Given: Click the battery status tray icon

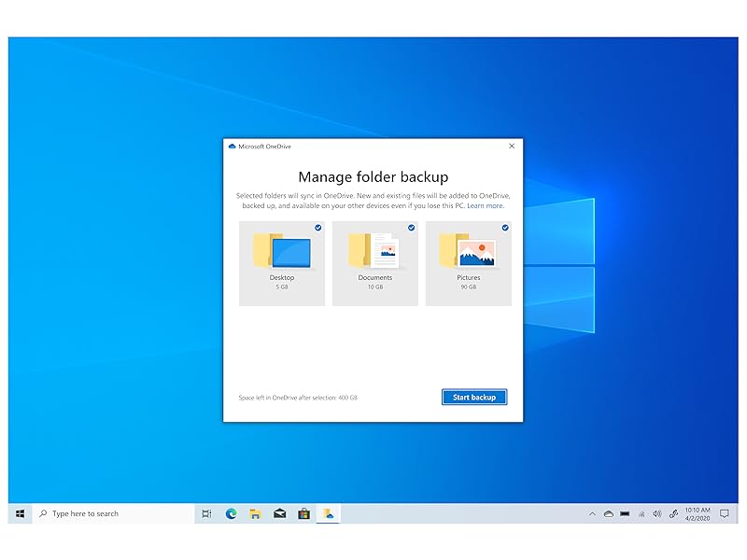Looking at the screenshot, I should point(625,513).
